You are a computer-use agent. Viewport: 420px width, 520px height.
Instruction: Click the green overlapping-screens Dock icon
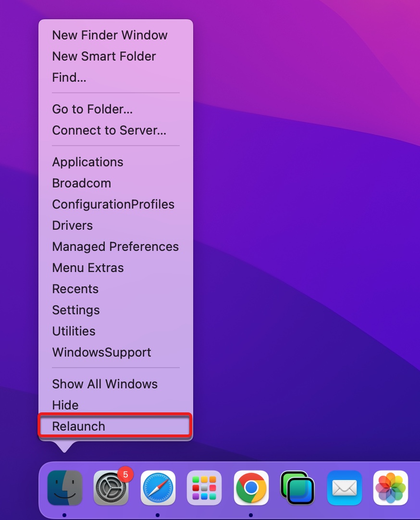(x=297, y=488)
